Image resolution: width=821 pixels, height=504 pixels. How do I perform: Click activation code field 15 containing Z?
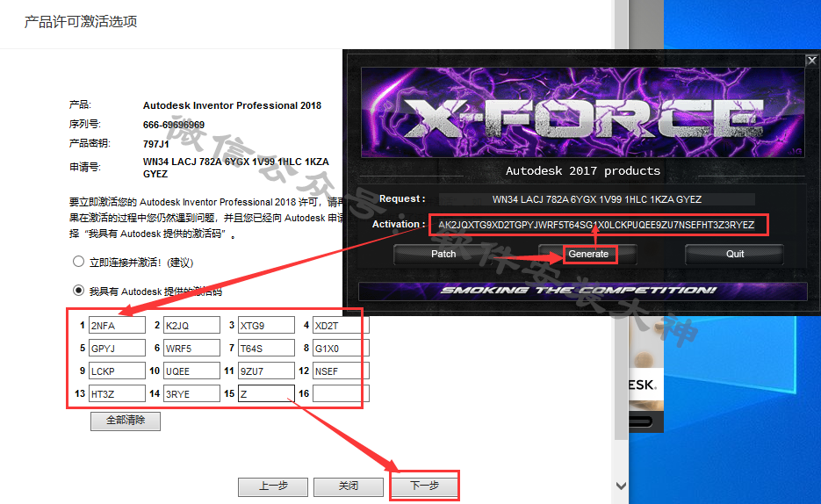tap(266, 393)
